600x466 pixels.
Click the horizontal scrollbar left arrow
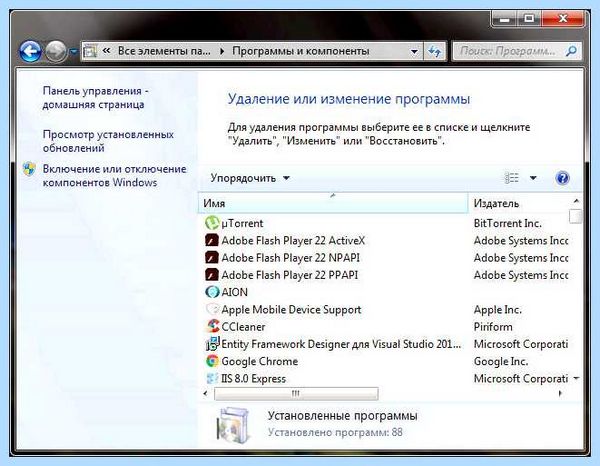206,393
